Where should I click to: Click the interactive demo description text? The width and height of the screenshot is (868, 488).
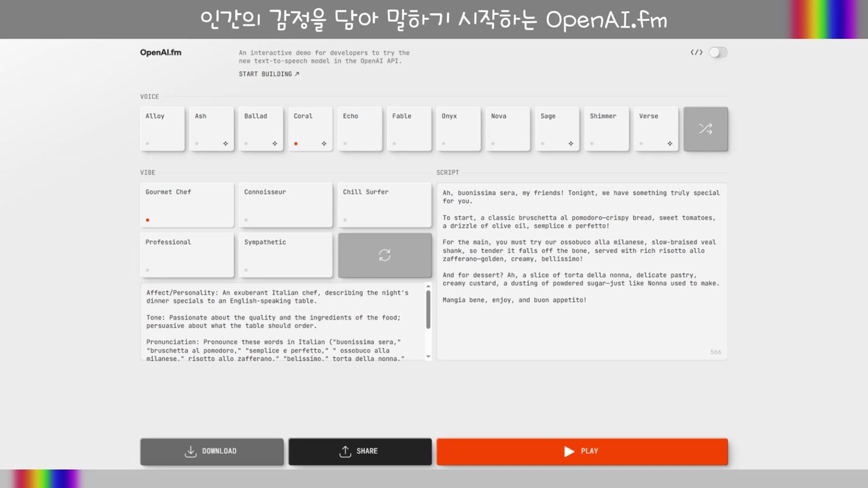[324, 57]
